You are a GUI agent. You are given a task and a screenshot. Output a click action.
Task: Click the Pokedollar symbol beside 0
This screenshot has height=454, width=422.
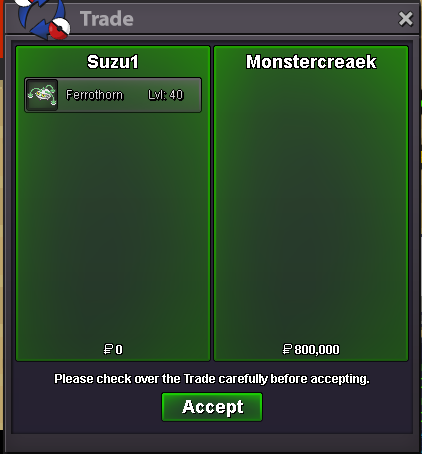tap(108, 349)
